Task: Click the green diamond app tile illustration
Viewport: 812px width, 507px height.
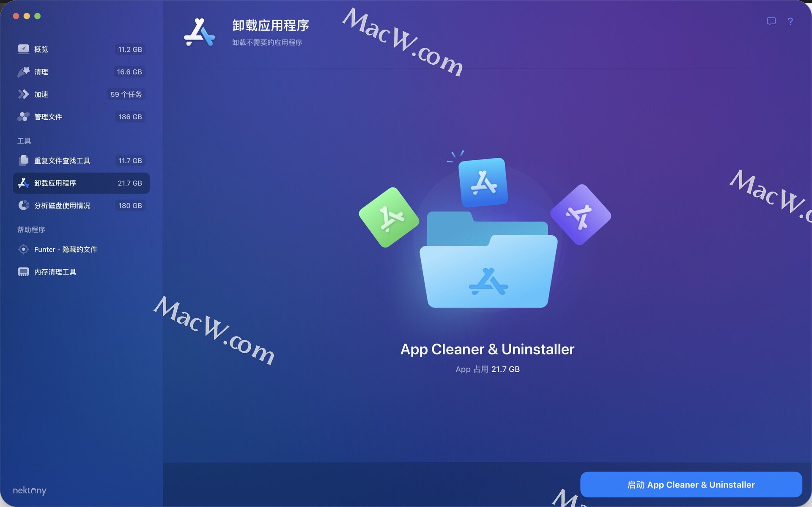Action: click(x=389, y=217)
